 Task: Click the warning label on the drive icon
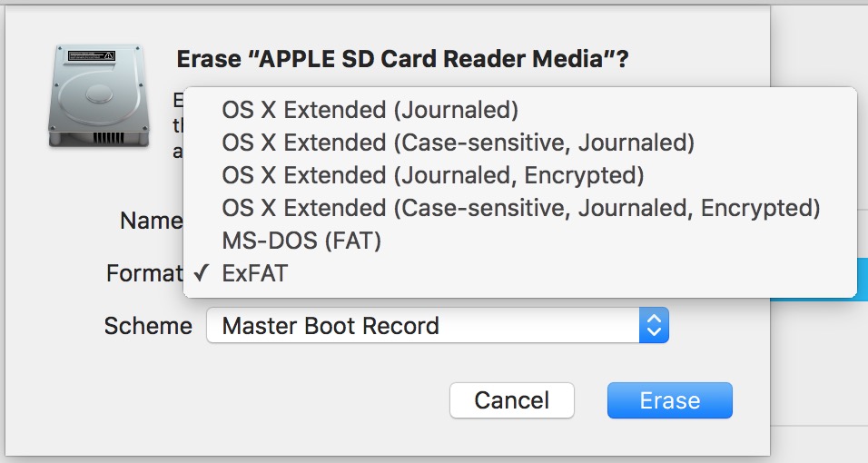click(92, 56)
